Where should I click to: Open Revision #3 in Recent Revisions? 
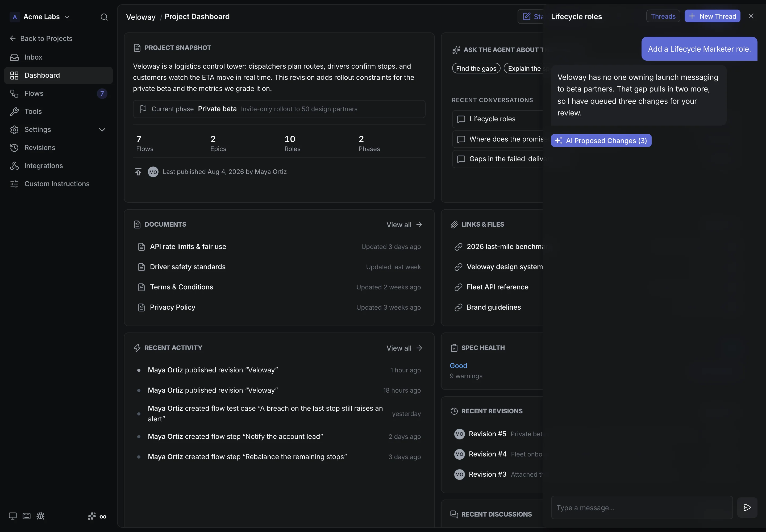[498, 475]
